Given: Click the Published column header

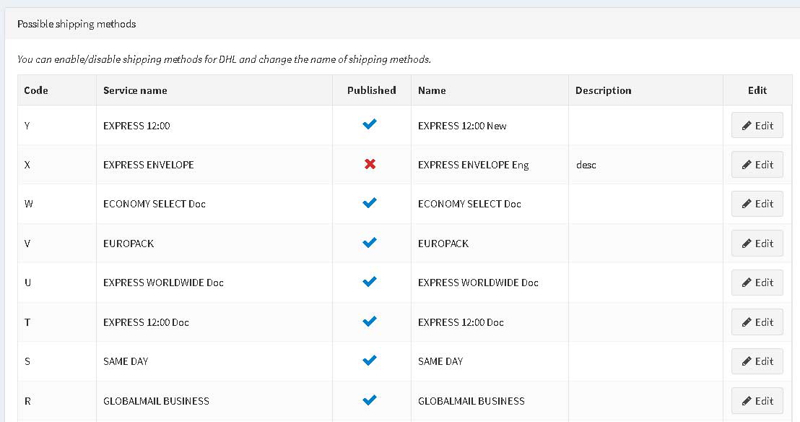Looking at the screenshot, I should tap(371, 90).
